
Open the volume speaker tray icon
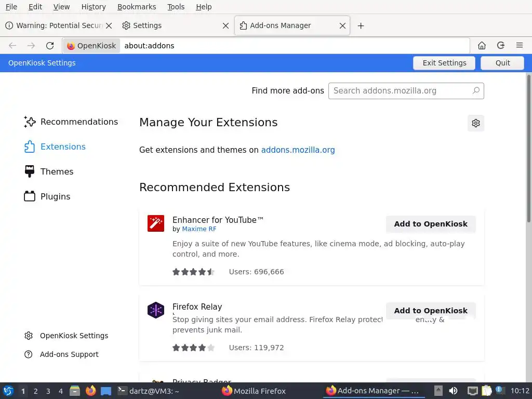pos(453,391)
